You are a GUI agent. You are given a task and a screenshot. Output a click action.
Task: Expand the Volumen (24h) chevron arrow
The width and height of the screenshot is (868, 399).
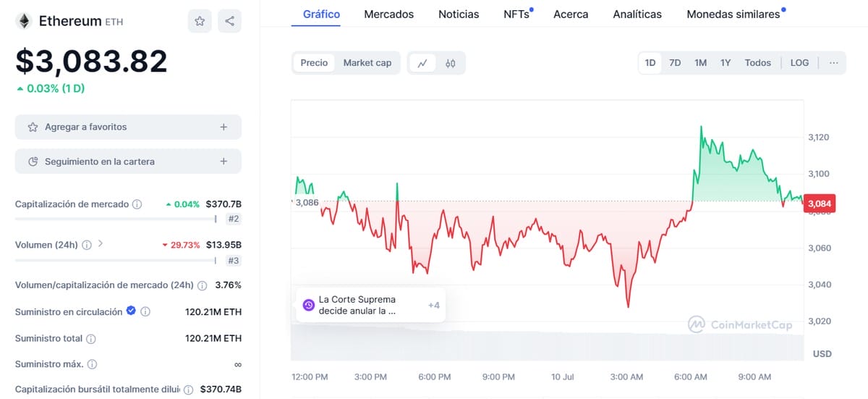(101, 244)
